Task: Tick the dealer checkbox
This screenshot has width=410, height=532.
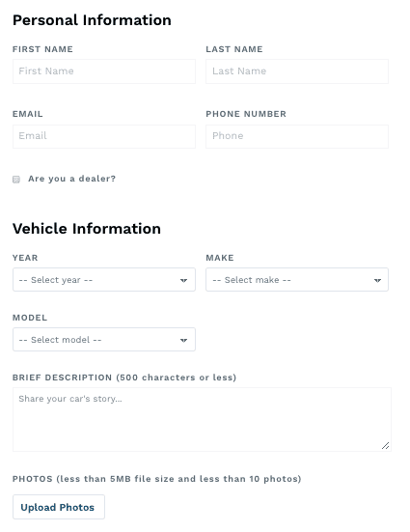Action: 16,180
